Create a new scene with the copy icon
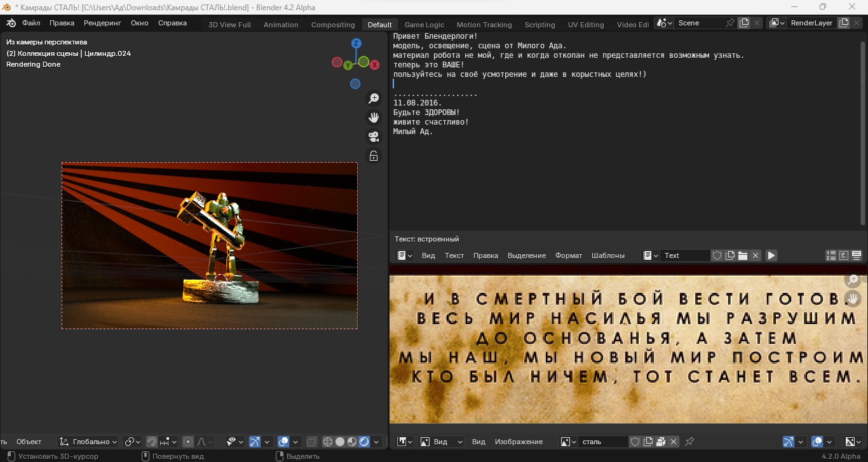This screenshot has width=868, height=462. tap(744, 23)
